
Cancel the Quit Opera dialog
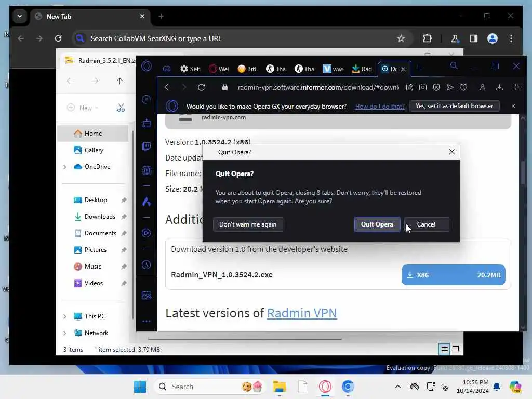(427, 224)
